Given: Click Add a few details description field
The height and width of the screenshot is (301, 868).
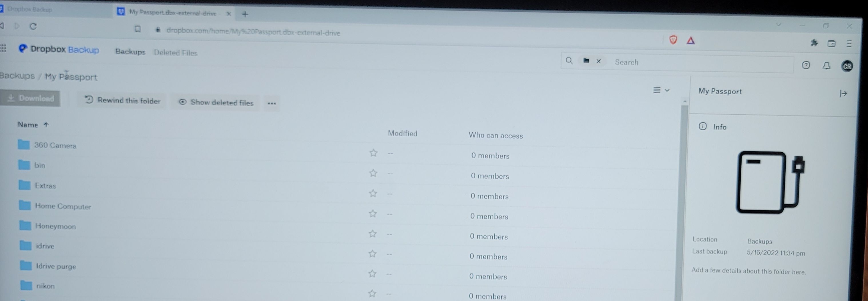Looking at the screenshot, I should click(x=748, y=271).
